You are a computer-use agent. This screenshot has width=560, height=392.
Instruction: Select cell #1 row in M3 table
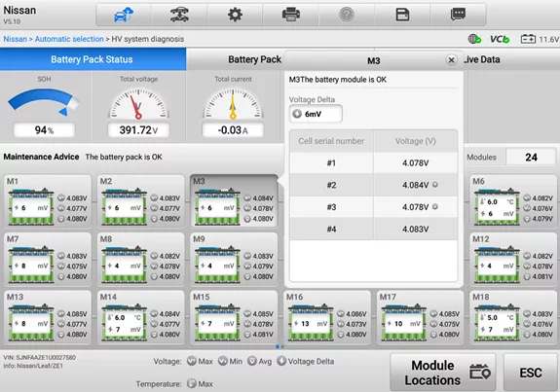tap(373, 163)
